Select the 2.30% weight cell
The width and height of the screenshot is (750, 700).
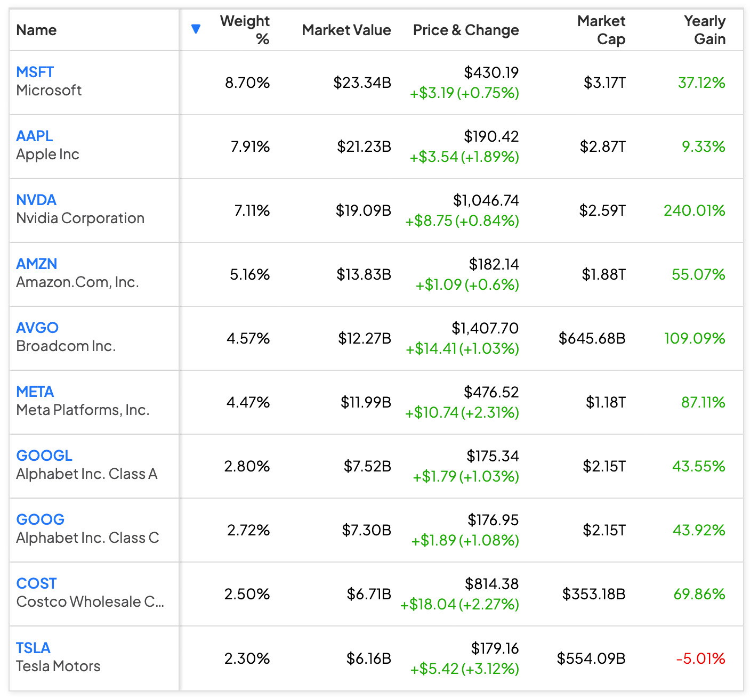click(247, 658)
